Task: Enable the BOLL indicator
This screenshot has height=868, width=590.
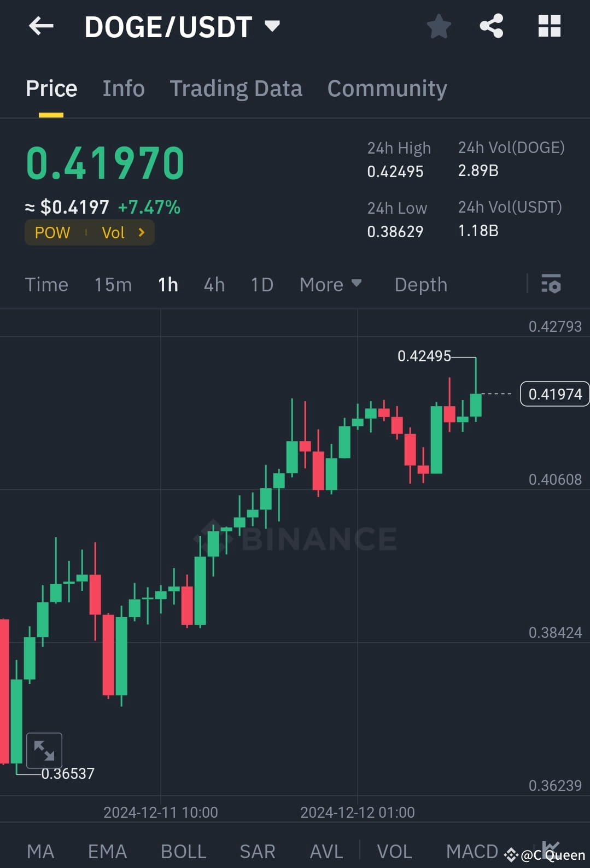Action: [183, 851]
